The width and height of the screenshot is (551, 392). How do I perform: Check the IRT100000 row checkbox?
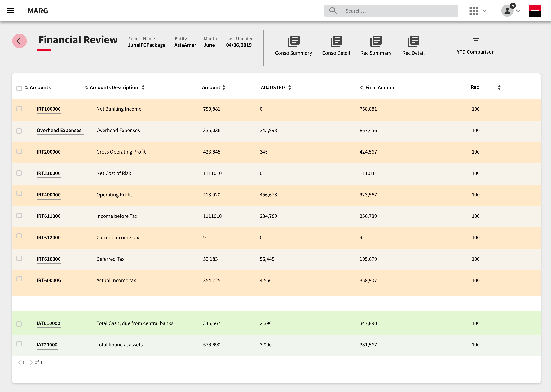coord(19,109)
